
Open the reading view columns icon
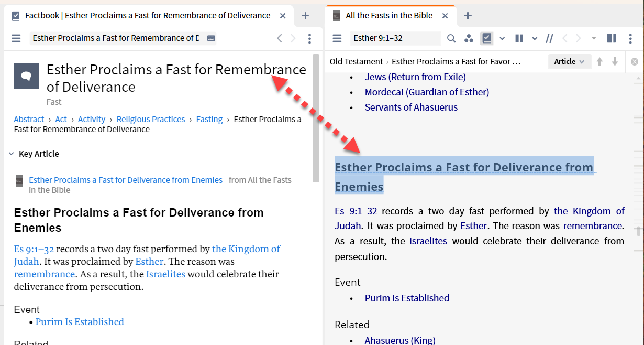tap(519, 38)
